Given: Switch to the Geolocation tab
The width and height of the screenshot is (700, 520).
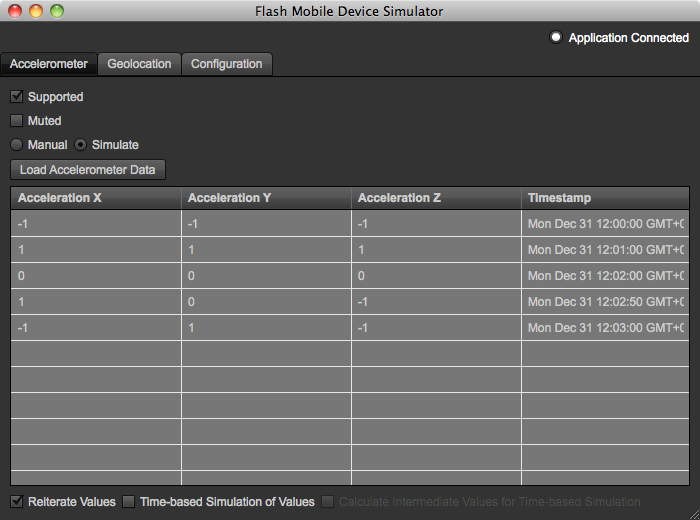Looking at the screenshot, I should click(x=140, y=64).
